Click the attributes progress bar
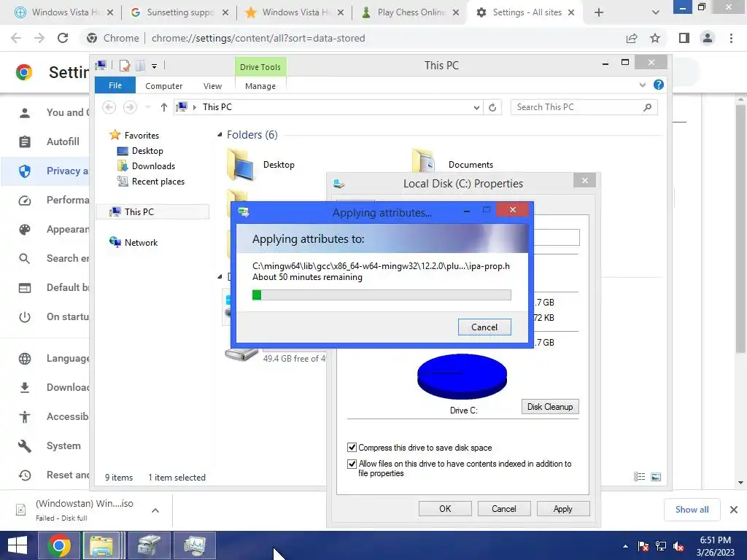Screen dimensions: 747x560 [x=381, y=295]
